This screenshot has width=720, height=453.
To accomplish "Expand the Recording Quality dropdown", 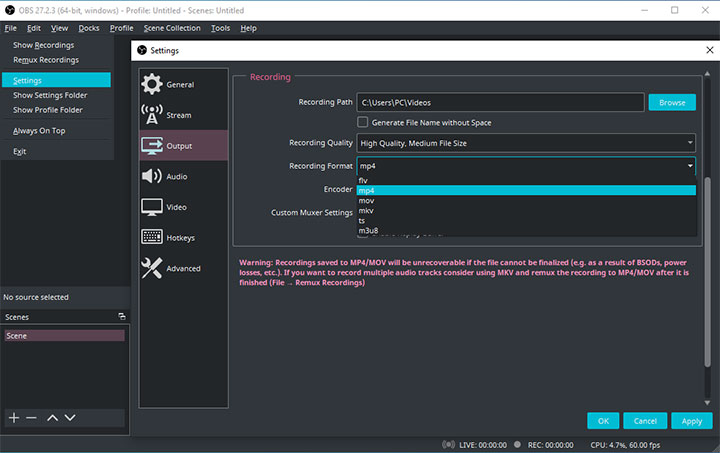I will click(x=526, y=143).
